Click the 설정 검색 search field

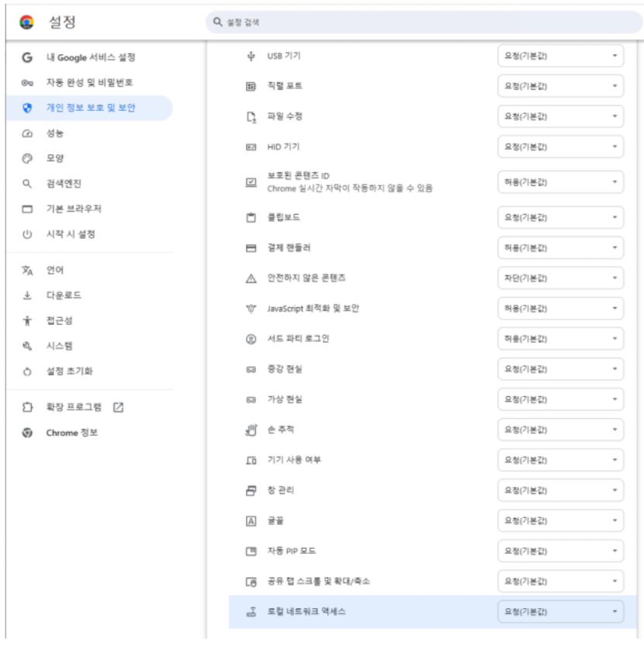click(x=419, y=22)
